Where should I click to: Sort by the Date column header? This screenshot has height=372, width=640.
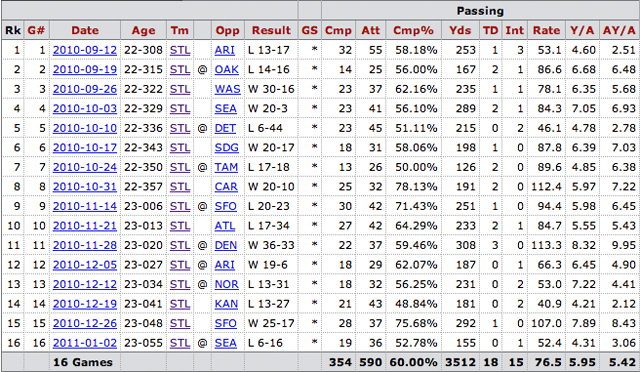coord(85,30)
